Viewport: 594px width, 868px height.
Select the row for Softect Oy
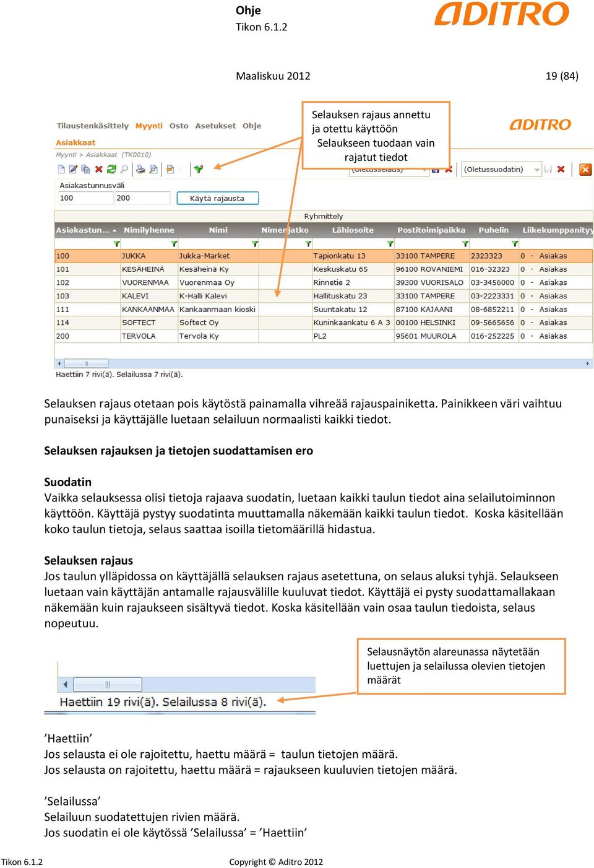pos(324,323)
